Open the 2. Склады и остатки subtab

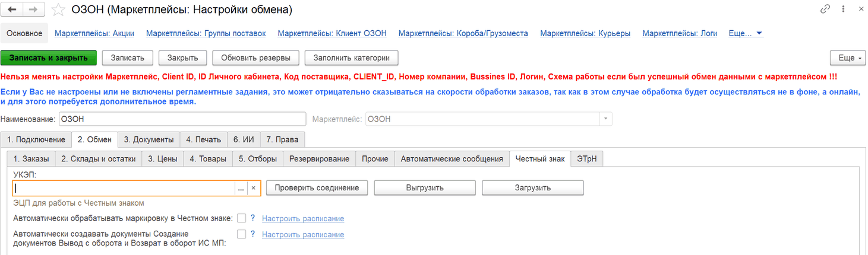(x=99, y=158)
